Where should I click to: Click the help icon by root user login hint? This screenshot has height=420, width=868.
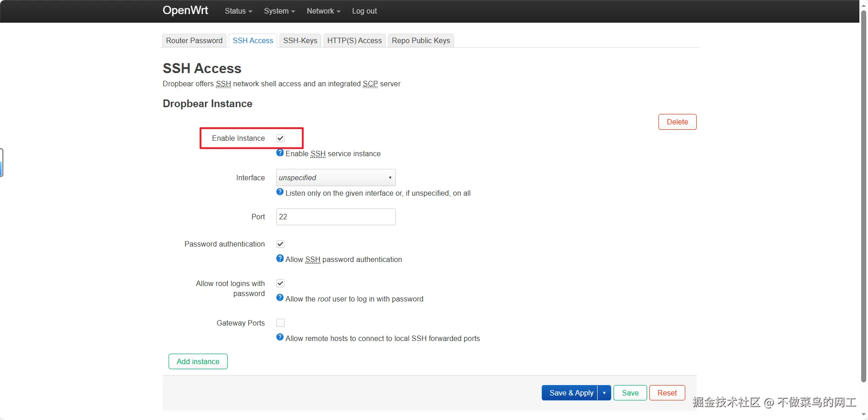click(280, 298)
